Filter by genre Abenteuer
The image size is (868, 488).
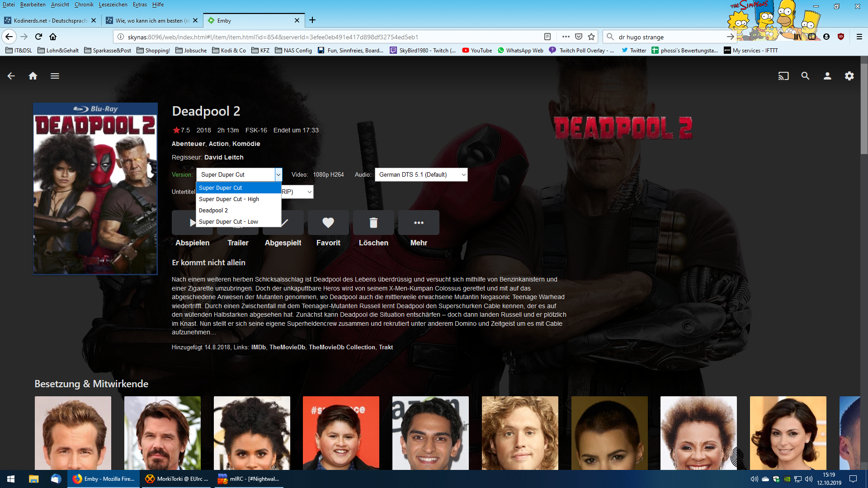189,144
